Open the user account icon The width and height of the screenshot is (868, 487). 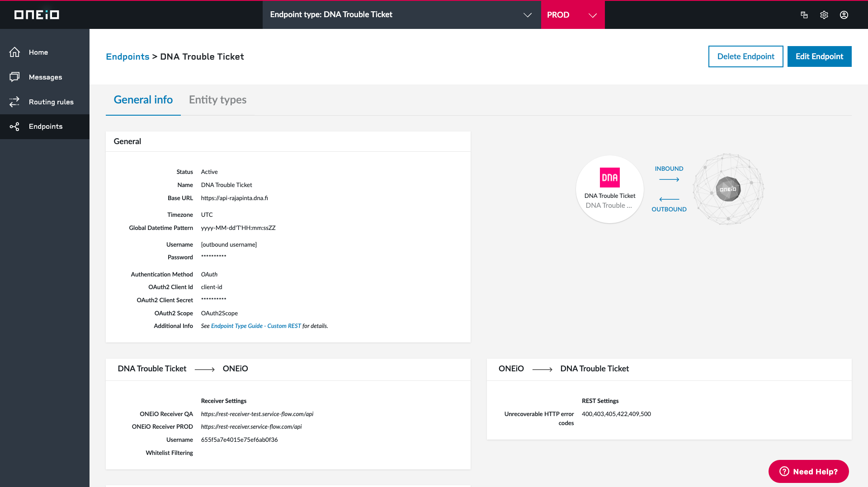[844, 15]
